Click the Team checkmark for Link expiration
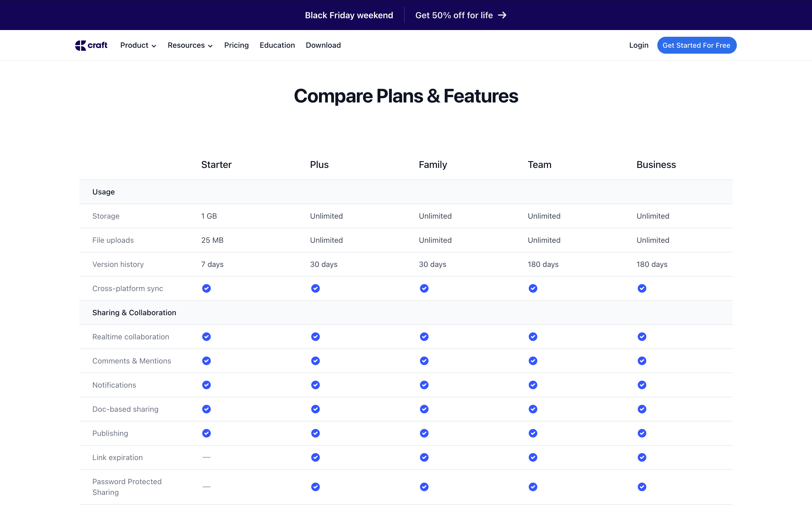The height and width of the screenshot is (507, 812). point(533,457)
